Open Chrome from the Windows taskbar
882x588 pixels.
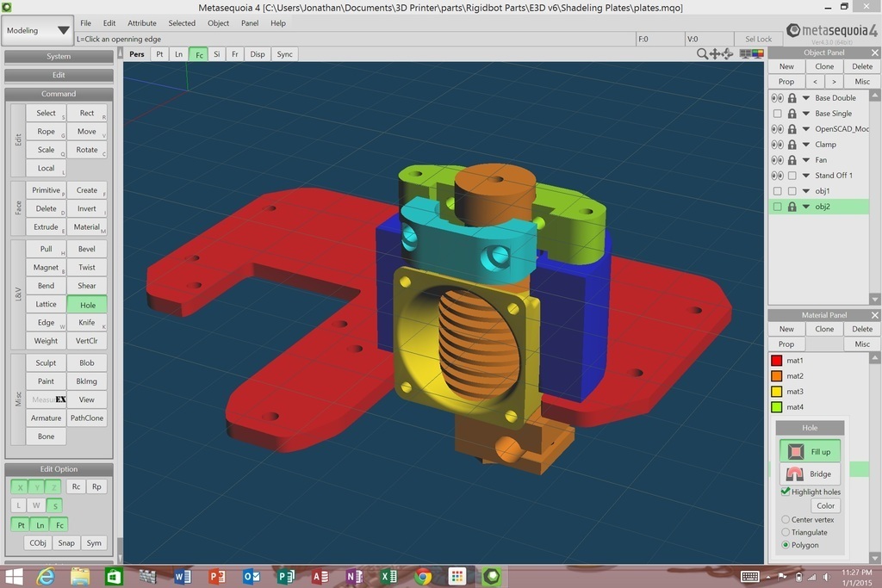pyautogui.click(x=422, y=577)
